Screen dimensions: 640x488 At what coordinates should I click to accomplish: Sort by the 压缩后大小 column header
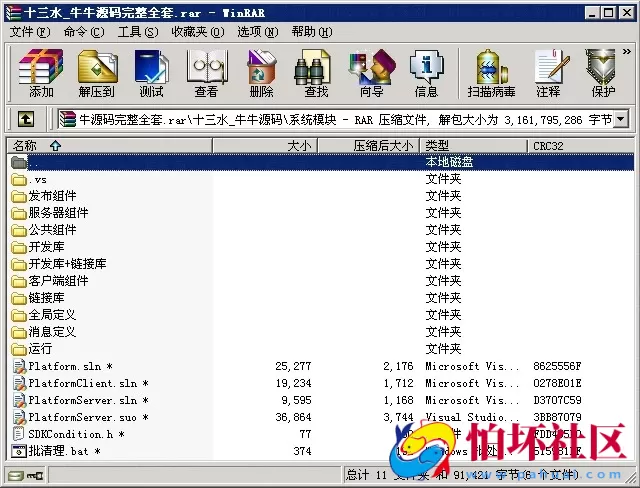tap(369, 146)
